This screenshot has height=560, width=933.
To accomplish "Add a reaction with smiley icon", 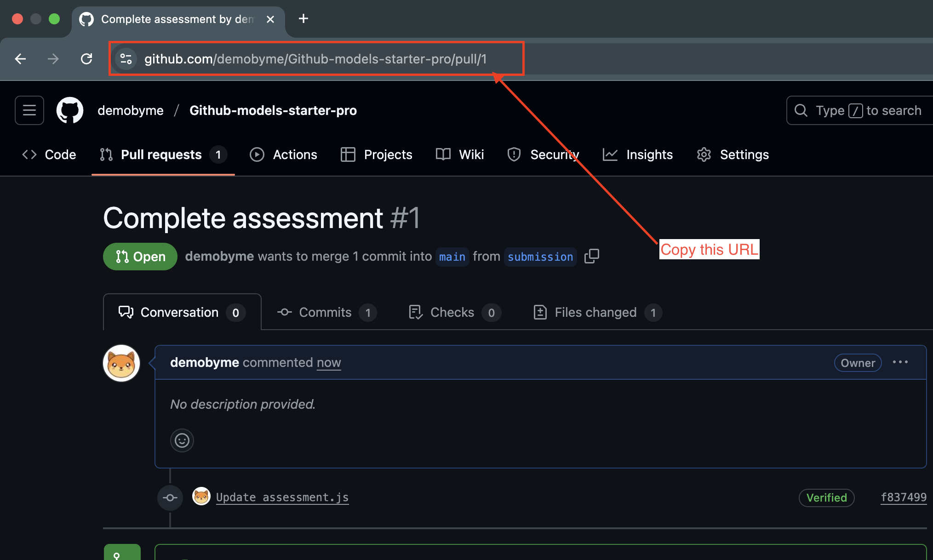I will click(x=182, y=440).
